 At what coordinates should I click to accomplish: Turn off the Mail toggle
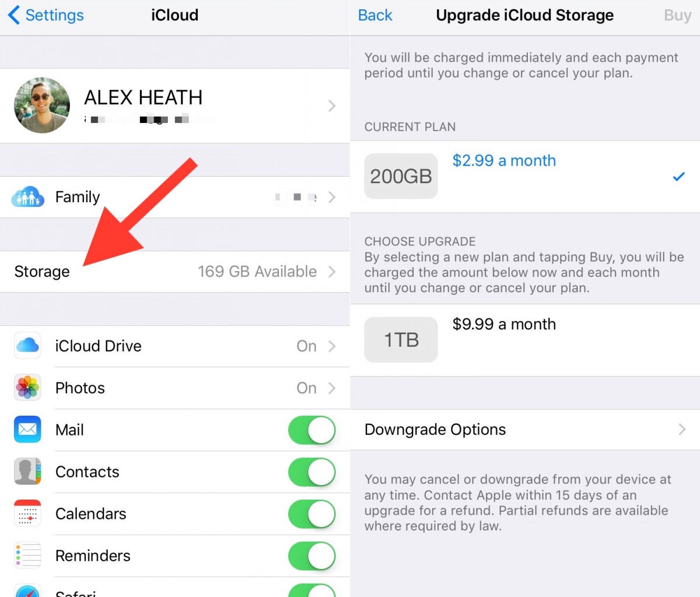312,430
